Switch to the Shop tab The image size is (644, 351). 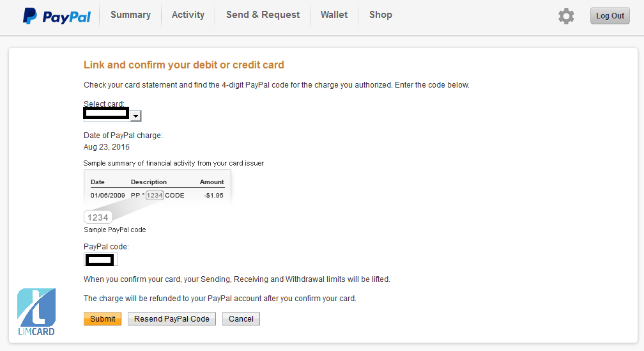pyautogui.click(x=381, y=15)
